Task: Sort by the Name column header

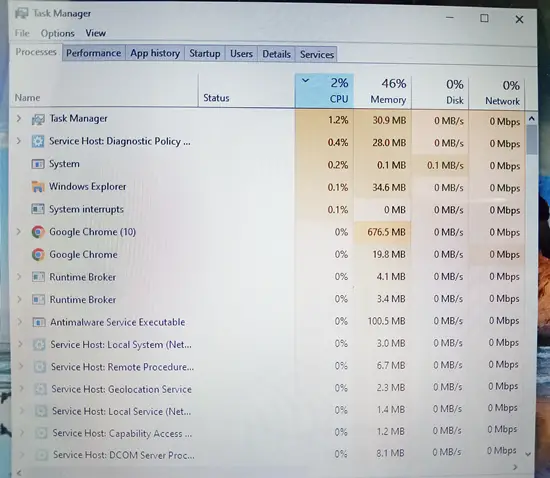Action: (105, 90)
